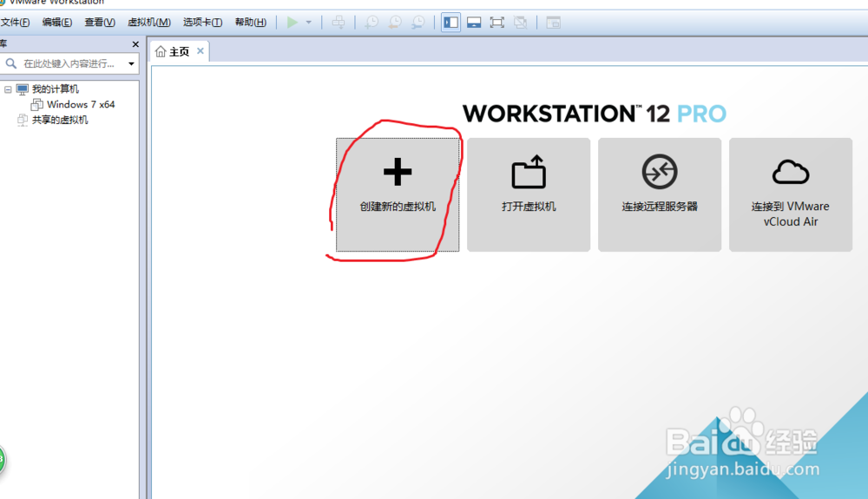Toggle the thumbnail bar view icon
The width and height of the screenshot is (868, 499).
474,23
